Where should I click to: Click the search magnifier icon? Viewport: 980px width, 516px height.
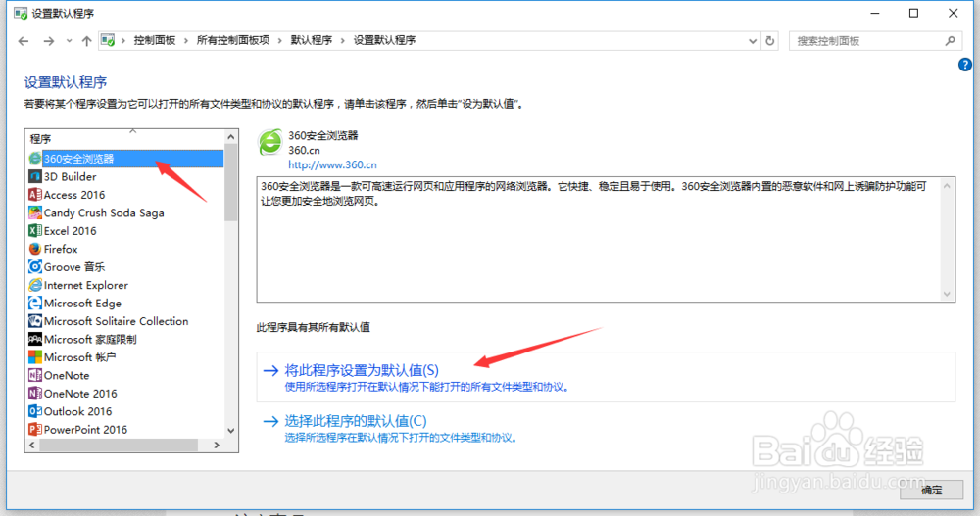click(x=950, y=40)
